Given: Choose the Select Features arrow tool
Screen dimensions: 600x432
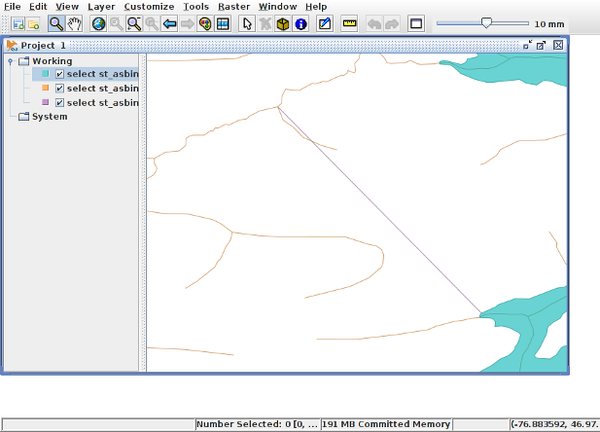Looking at the screenshot, I should click(x=247, y=23).
